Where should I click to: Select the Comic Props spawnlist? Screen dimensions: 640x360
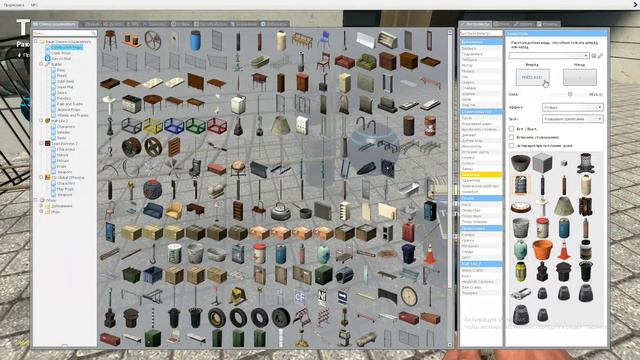[61, 53]
